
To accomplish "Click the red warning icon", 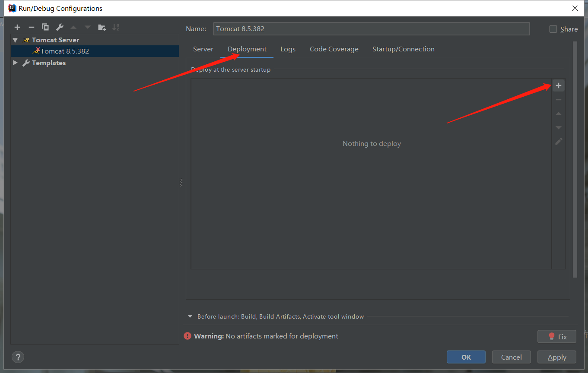I will click(188, 336).
